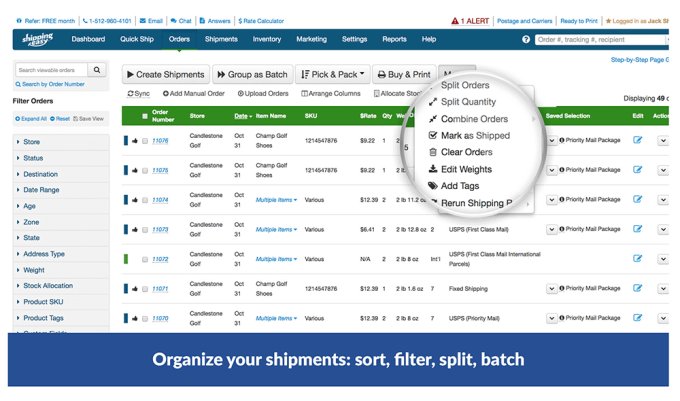Open the Dashboard tab
680x401 pixels.
(x=88, y=39)
